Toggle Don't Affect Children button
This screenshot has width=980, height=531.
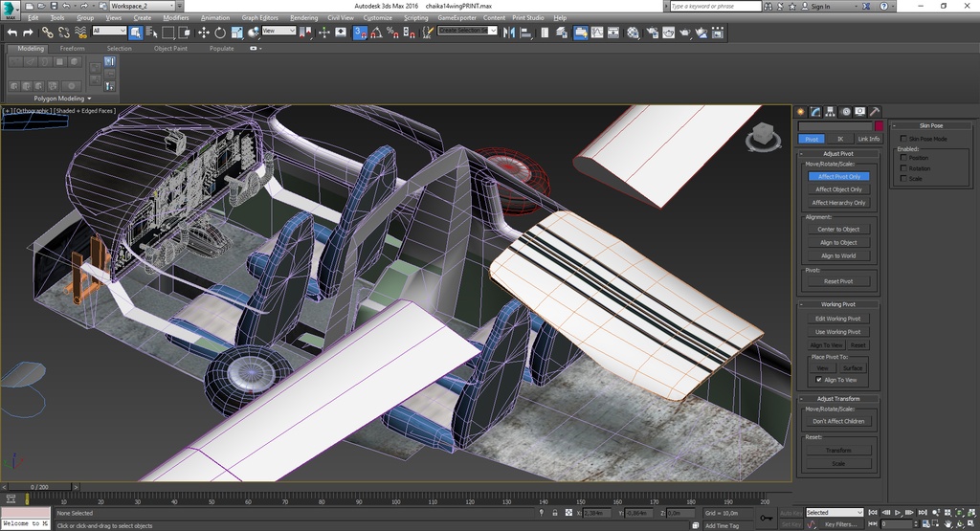click(x=838, y=421)
